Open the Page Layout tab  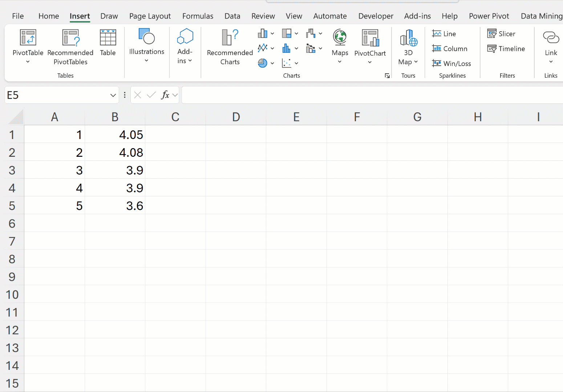coord(150,16)
